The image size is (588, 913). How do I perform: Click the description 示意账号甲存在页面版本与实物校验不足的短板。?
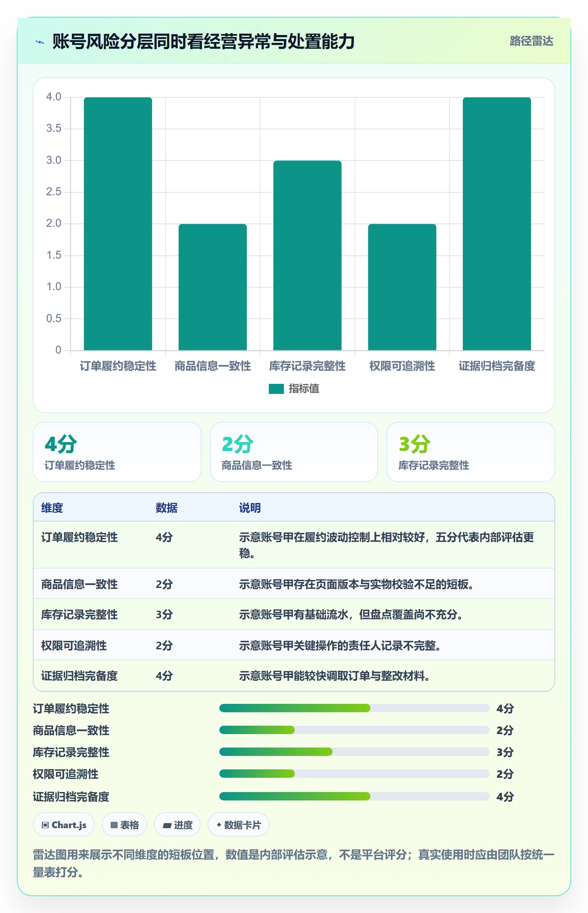click(x=357, y=585)
